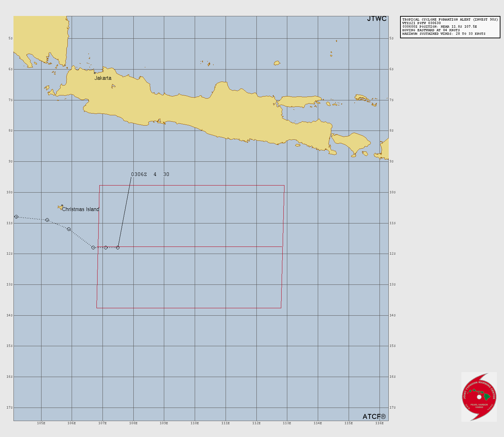The image size is (504, 437).
Task: Select the track point nearest Christmas Island
Action: pyautogui.click(x=69, y=229)
